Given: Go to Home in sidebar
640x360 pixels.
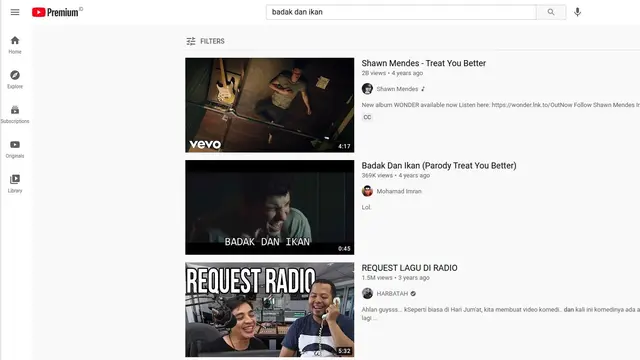Looking at the screenshot, I should coord(15,45).
